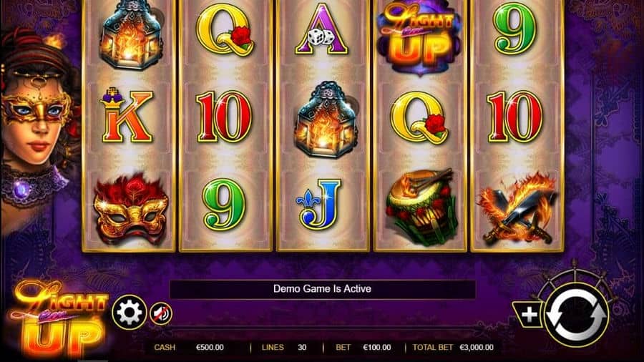Spin the reels with circular arrows button

coord(577,314)
